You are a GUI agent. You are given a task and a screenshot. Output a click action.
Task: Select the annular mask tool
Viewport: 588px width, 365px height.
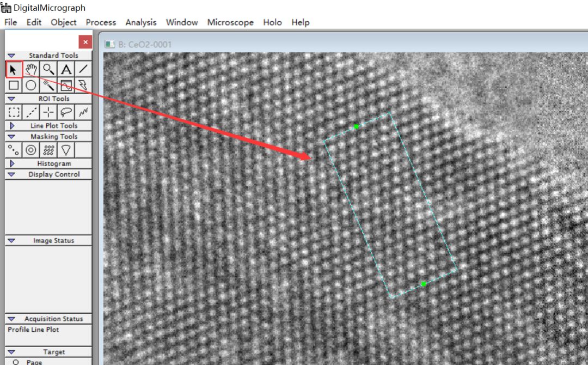click(30, 150)
